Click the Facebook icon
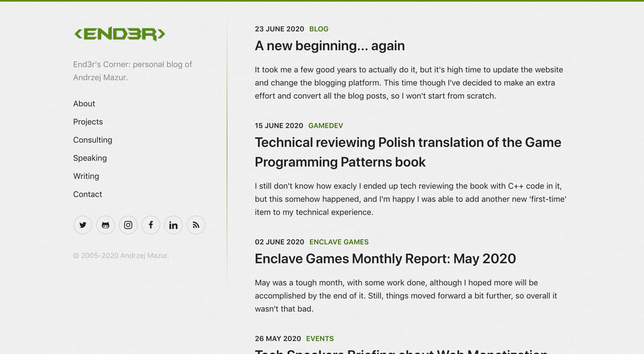This screenshot has height=354, width=644. pos(151,225)
